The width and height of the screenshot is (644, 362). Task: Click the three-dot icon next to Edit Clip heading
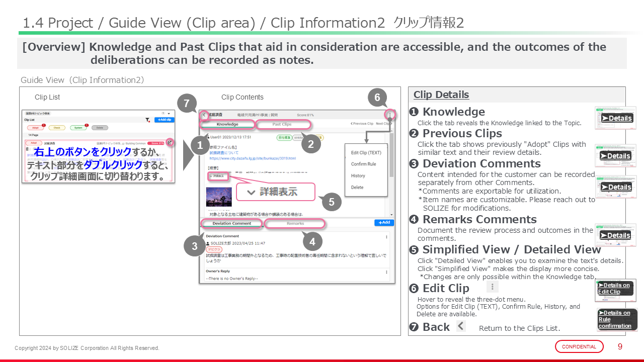pos(493,287)
